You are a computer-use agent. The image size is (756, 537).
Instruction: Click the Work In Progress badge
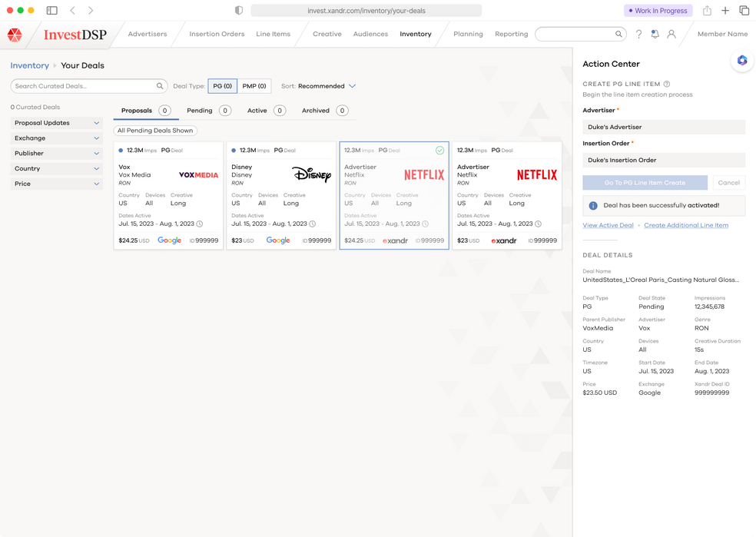point(658,11)
